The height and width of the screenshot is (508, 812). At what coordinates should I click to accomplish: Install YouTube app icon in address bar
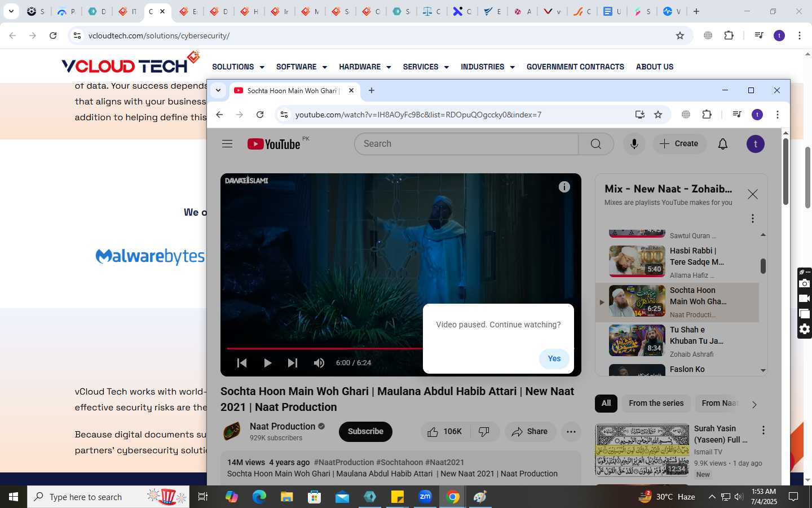point(640,115)
